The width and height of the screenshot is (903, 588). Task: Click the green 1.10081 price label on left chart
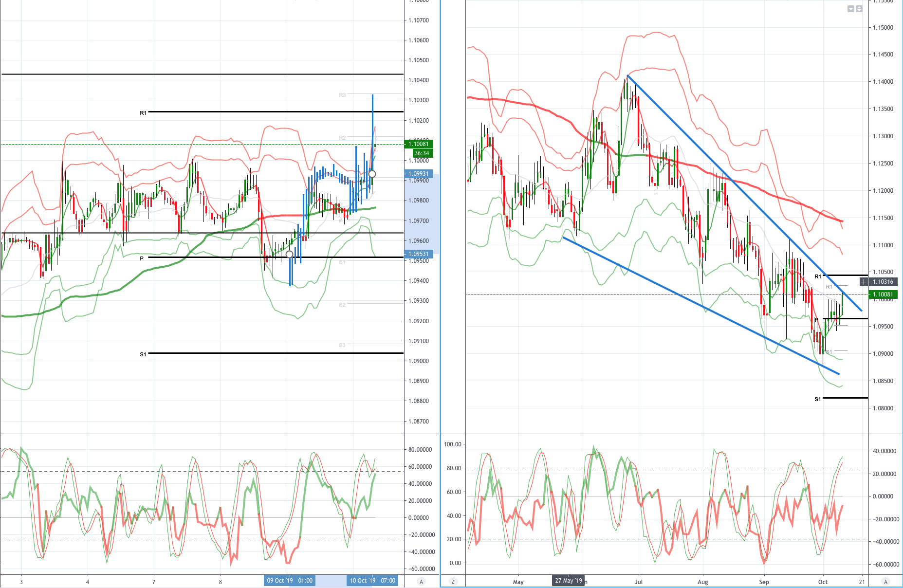point(419,144)
